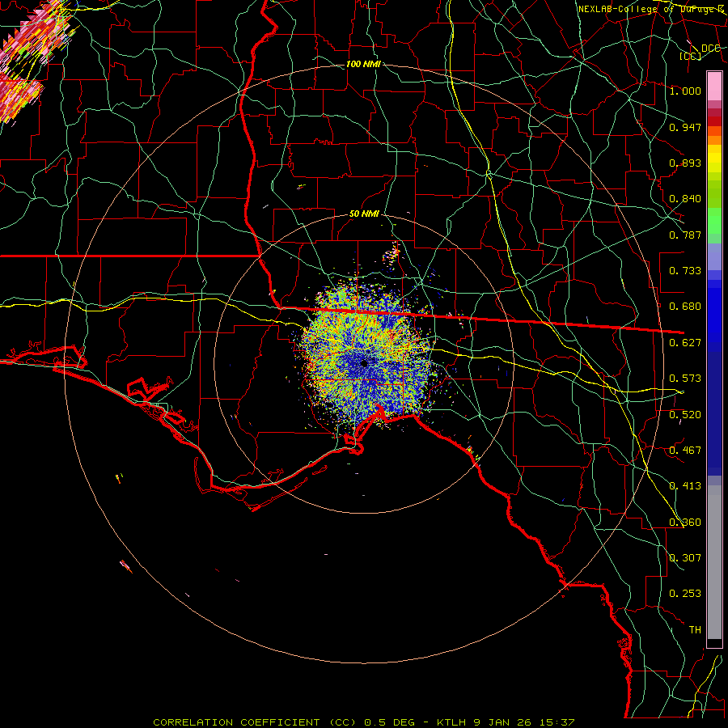This screenshot has height=728, width=728.
Task: Select the 0.307 scale value
Action: pos(685,557)
